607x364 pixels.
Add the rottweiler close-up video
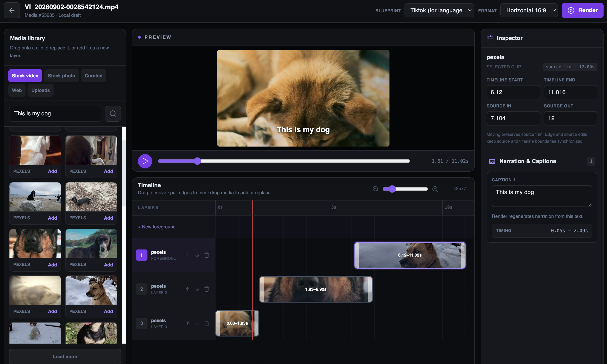pos(52,265)
